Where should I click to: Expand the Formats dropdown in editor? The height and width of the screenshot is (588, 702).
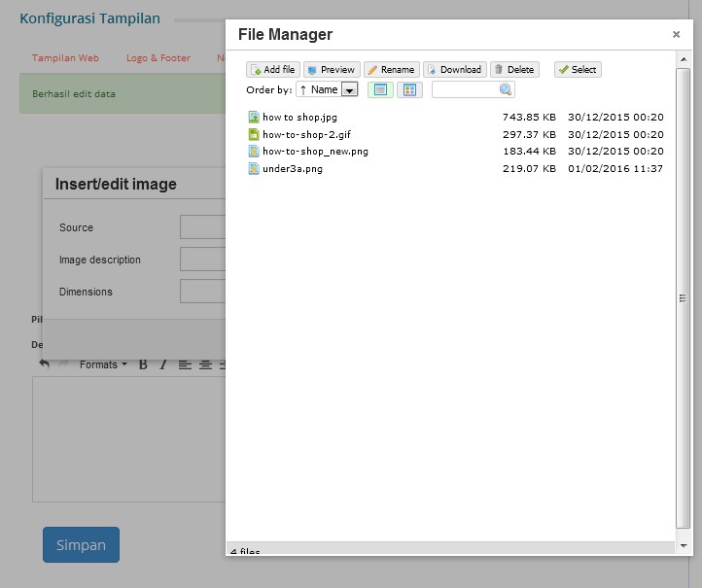(x=103, y=364)
